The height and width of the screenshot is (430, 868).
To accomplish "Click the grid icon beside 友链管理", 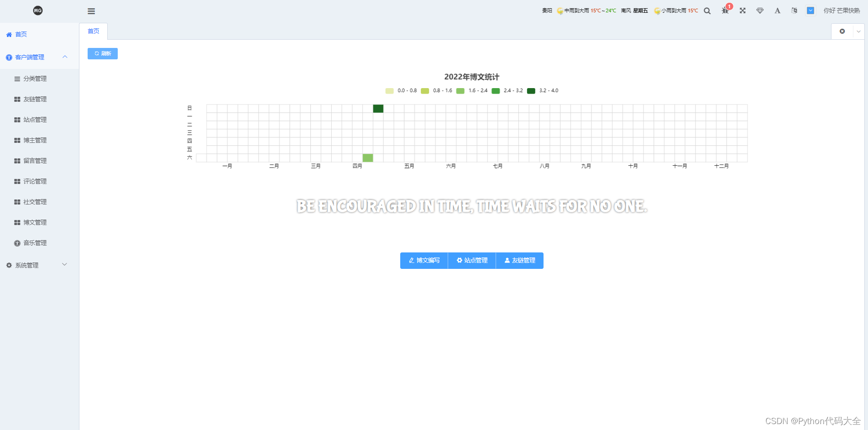I will (17, 100).
